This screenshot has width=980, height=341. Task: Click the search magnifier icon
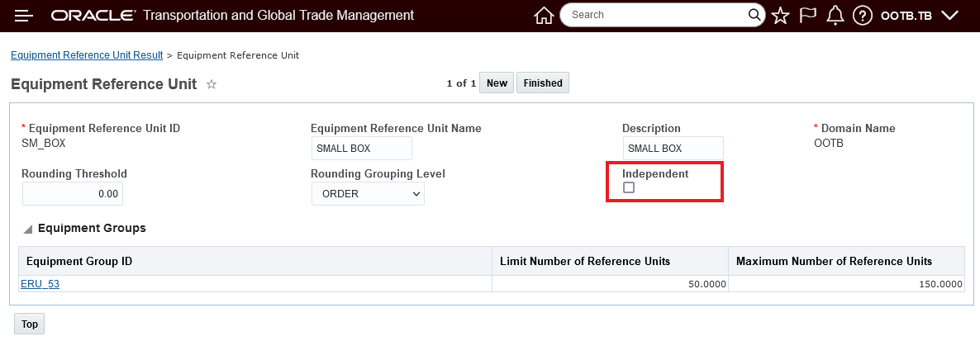pos(755,15)
